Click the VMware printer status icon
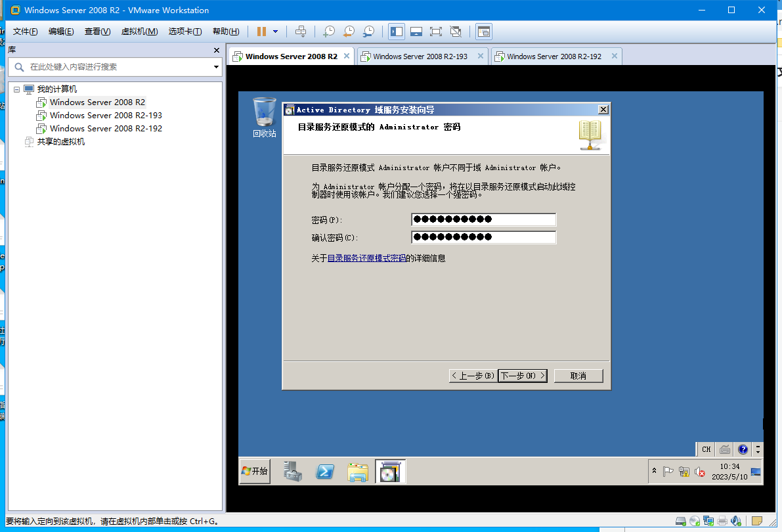Image resolution: width=782 pixels, height=532 pixels. coord(722,521)
